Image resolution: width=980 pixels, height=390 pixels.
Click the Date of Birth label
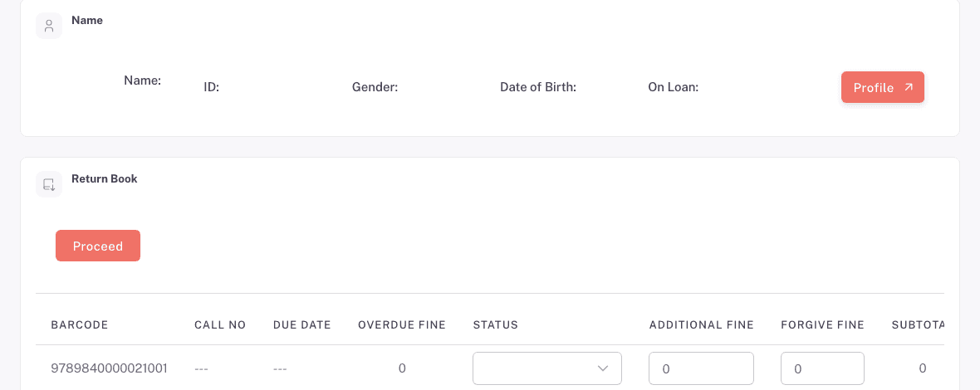[x=538, y=87]
